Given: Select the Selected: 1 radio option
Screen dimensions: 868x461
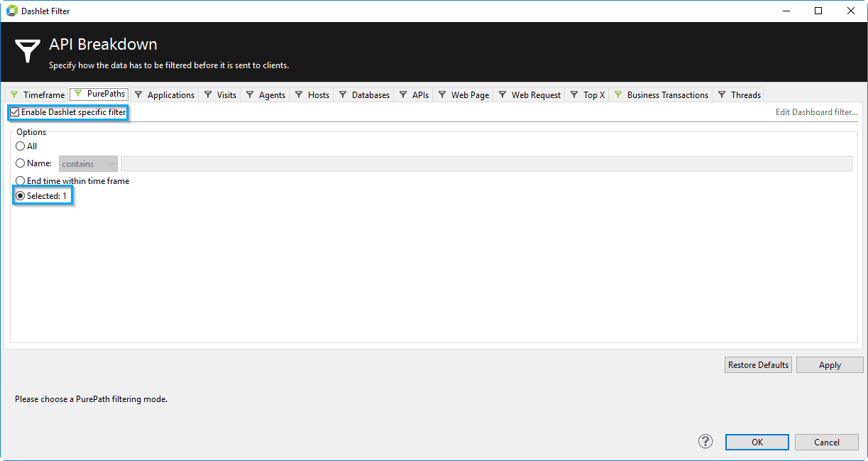Looking at the screenshot, I should pos(21,196).
